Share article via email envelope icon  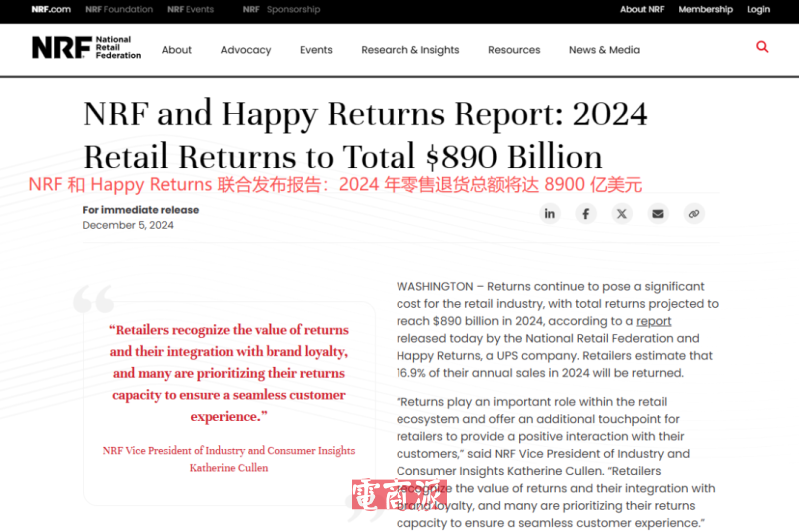pyautogui.click(x=657, y=213)
